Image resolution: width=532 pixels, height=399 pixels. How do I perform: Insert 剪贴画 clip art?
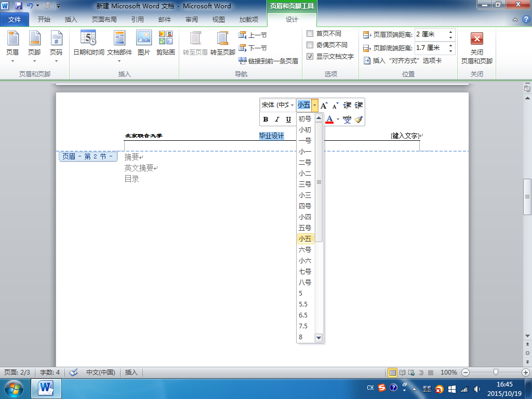pos(166,44)
